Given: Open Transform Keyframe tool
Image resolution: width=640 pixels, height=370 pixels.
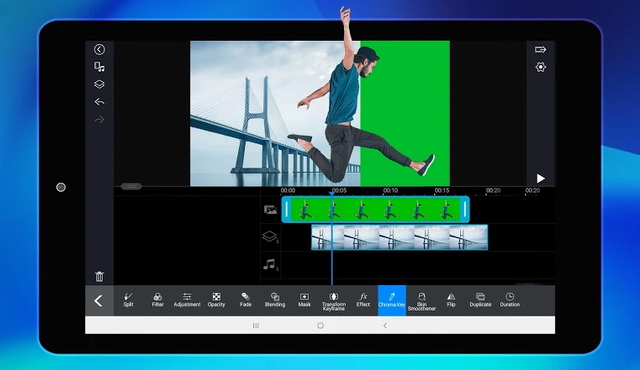Looking at the screenshot, I should tap(334, 301).
